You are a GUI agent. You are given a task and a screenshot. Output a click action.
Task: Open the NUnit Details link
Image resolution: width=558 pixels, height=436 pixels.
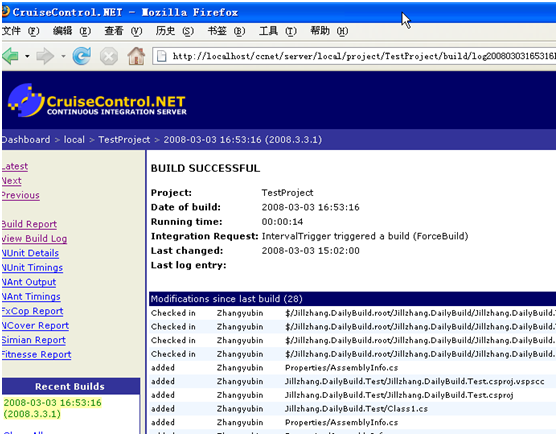coord(30,253)
